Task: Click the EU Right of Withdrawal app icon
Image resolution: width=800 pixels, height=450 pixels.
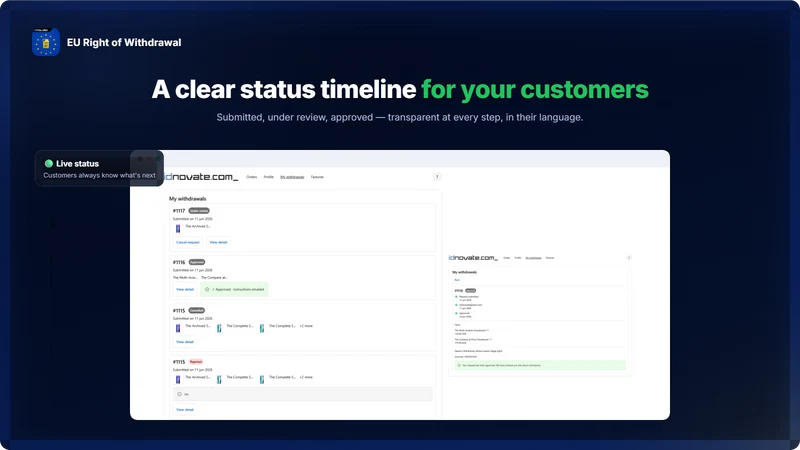Action: coord(46,42)
